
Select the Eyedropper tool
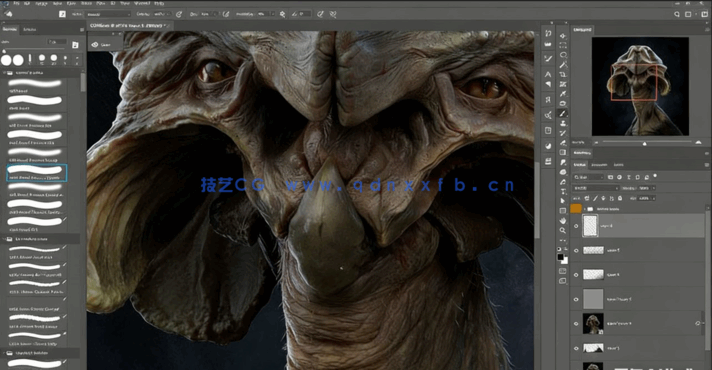pos(563,94)
